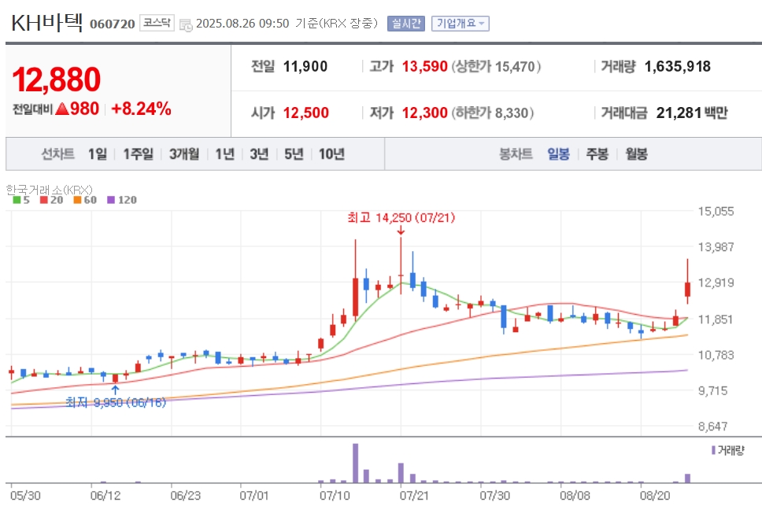
Task: Show the 3개월 line chart
Action: [184, 154]
